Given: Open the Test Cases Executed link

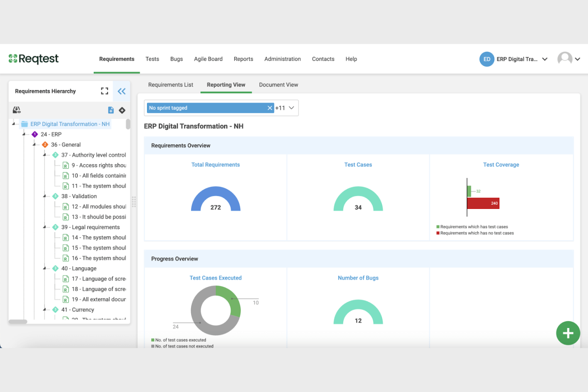Looking at the screenshot, I should pos(216,278).
